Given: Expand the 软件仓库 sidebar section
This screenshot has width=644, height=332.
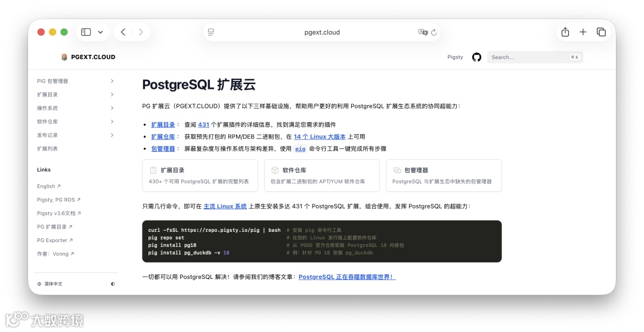Looking at the screenshot, I should click(112, 122).
